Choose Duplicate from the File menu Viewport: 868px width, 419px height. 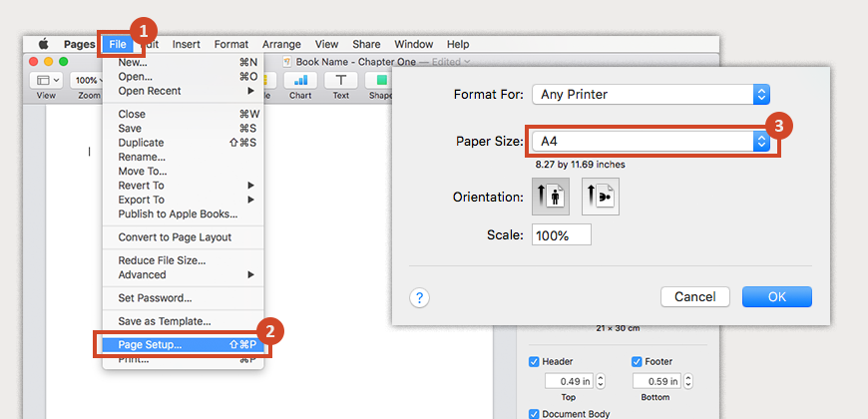(184, 143)
